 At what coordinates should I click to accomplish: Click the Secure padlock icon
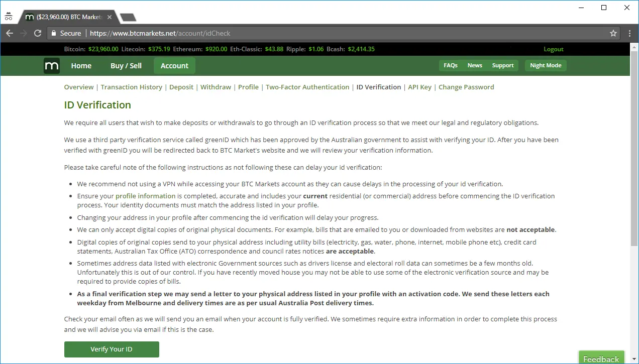coord(54,33)
